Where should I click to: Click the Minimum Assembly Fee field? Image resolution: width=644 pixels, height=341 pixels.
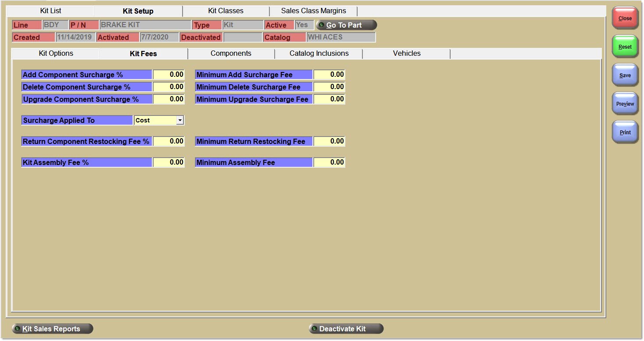tap(329, 162)
